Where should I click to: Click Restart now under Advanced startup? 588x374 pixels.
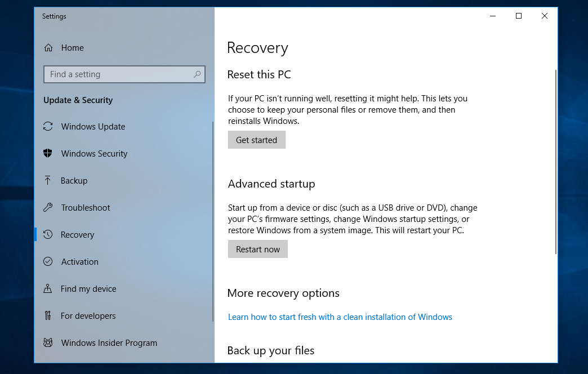[x=257, y=249]
